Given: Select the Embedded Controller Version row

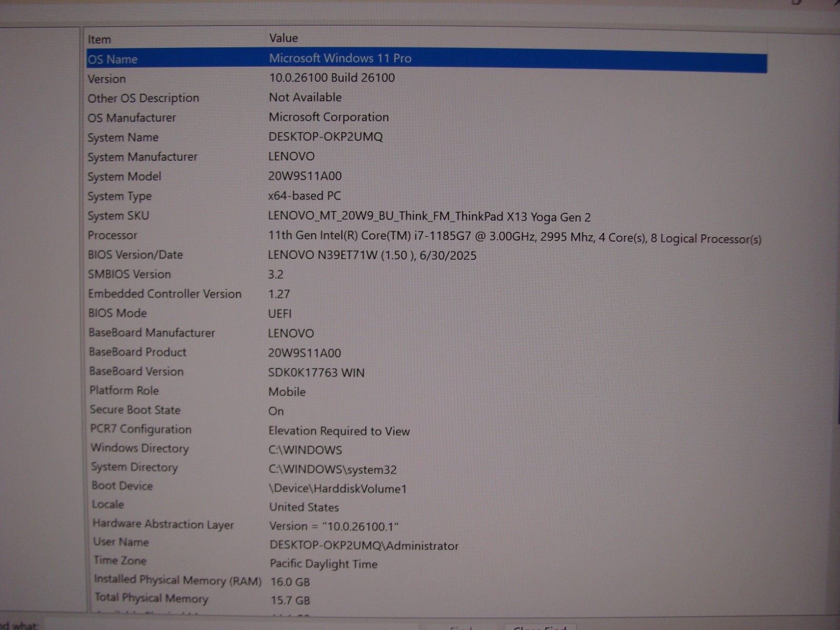Looking at the screenshot, I should pyautogui.click(x=165, y=294).
